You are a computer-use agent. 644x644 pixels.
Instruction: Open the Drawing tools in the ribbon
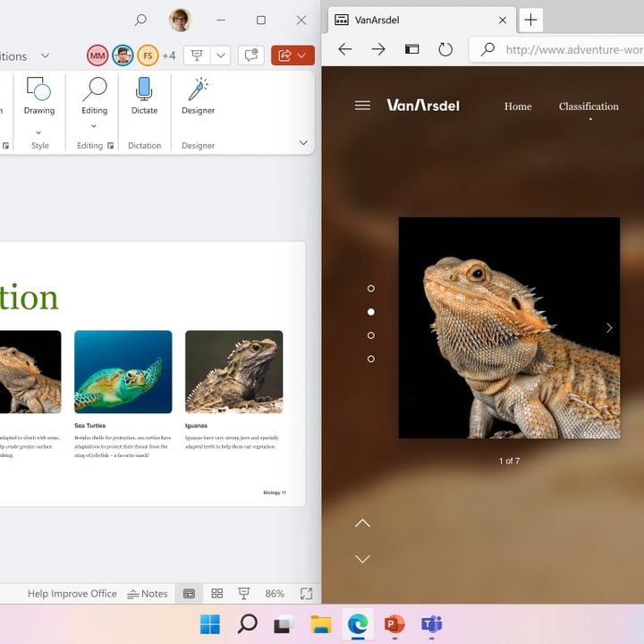39,96
